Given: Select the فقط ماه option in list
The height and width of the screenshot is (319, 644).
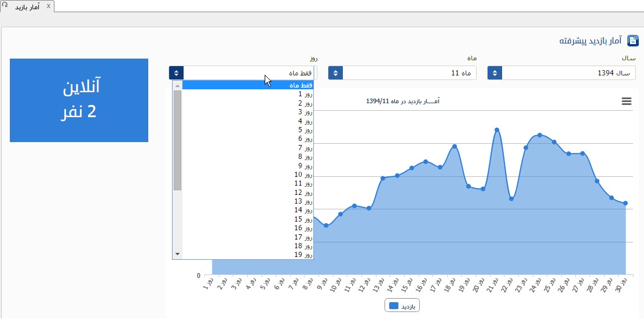Looking at the screenshot, I should point(248,85).
